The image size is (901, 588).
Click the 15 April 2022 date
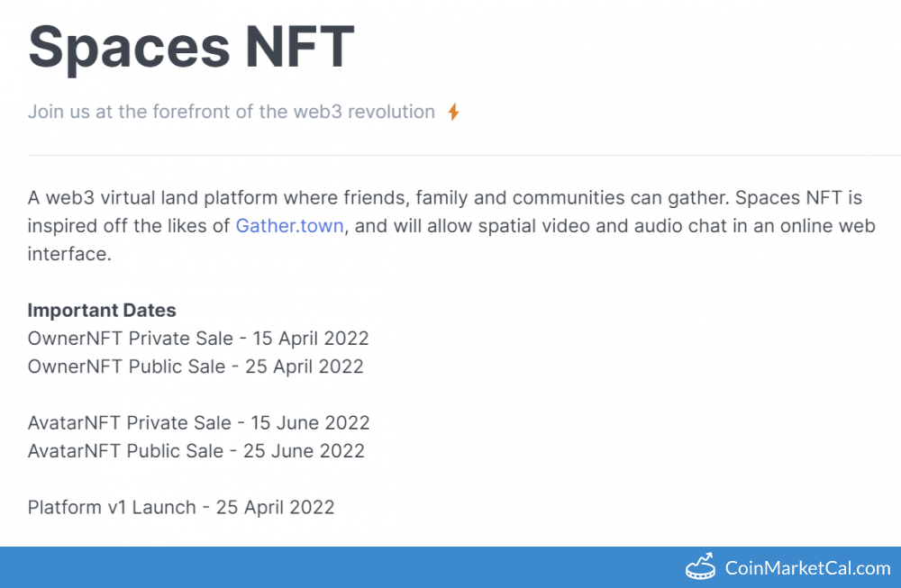coord(311,339)
